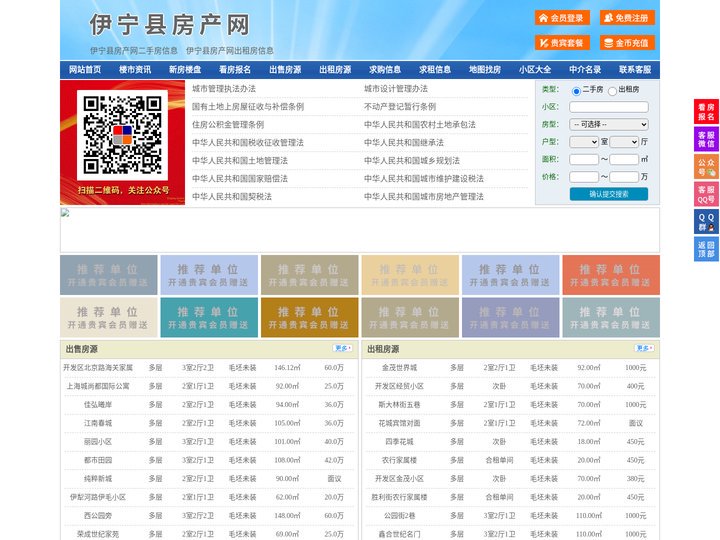Open 国有土地上房屋征收与补偿条例 link

248,107
